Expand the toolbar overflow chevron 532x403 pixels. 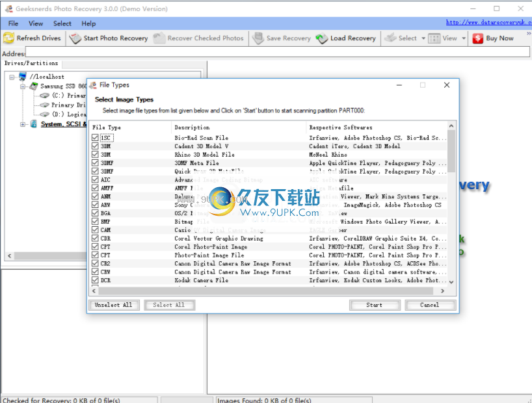coord(529,33)
